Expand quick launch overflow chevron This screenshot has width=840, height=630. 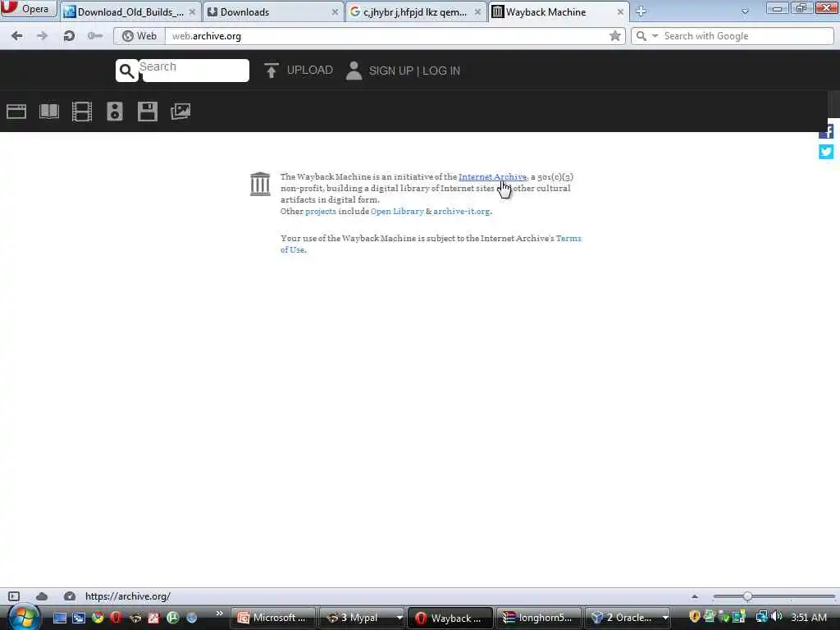[x=219, y=614]
